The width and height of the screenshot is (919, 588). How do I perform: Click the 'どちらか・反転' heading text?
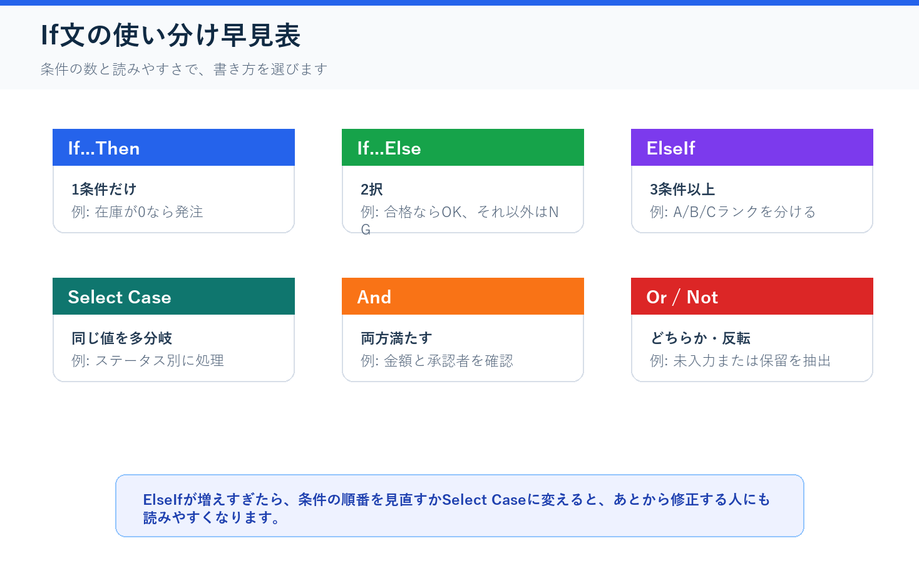pyautogui.click(x=700, y=338)
